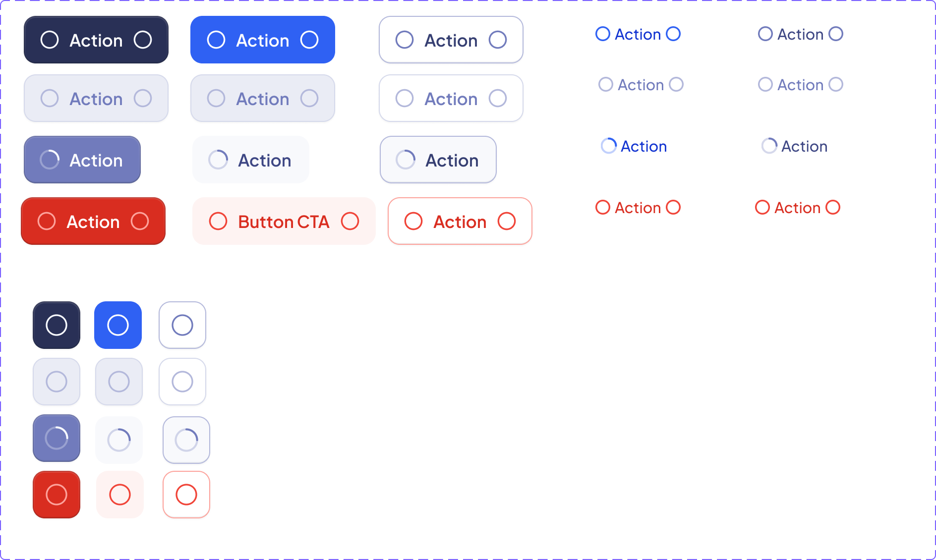Click the bright blue icon-only square button
This screenshot has width=936, height=560.
click(118, 325)
